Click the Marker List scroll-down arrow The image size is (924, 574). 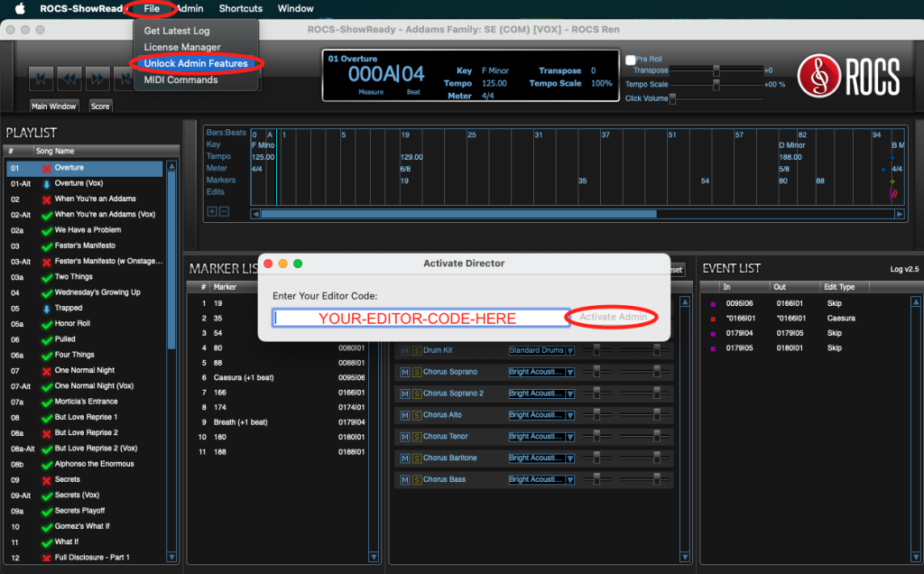[x=373, y=556]
